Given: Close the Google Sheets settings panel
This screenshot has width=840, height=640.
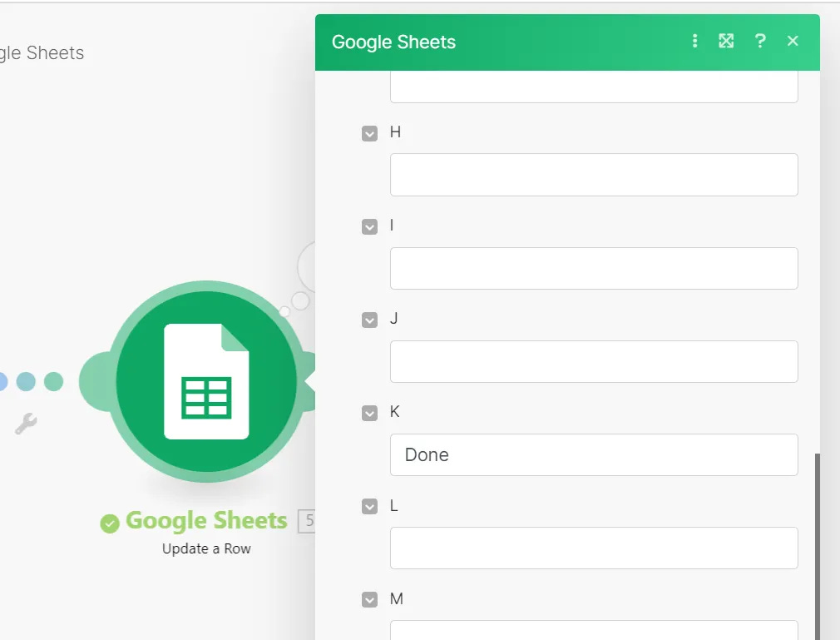Looking at the screenshot, I should click(793, 42).
